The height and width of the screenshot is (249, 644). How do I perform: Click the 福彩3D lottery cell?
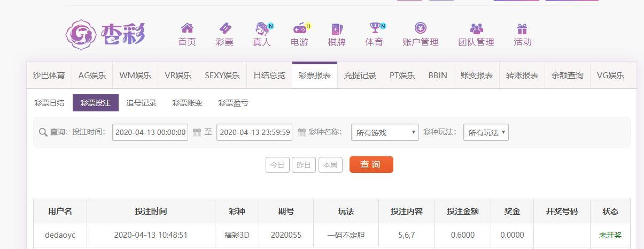click(237, 235)
